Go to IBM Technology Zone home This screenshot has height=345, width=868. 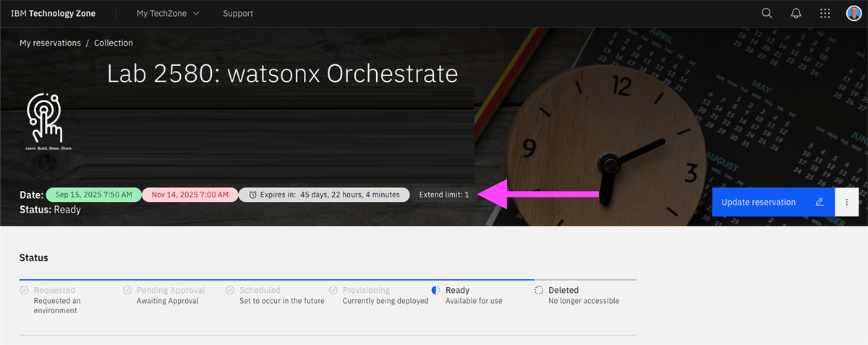pyautogui.click(x=53, y=13)
